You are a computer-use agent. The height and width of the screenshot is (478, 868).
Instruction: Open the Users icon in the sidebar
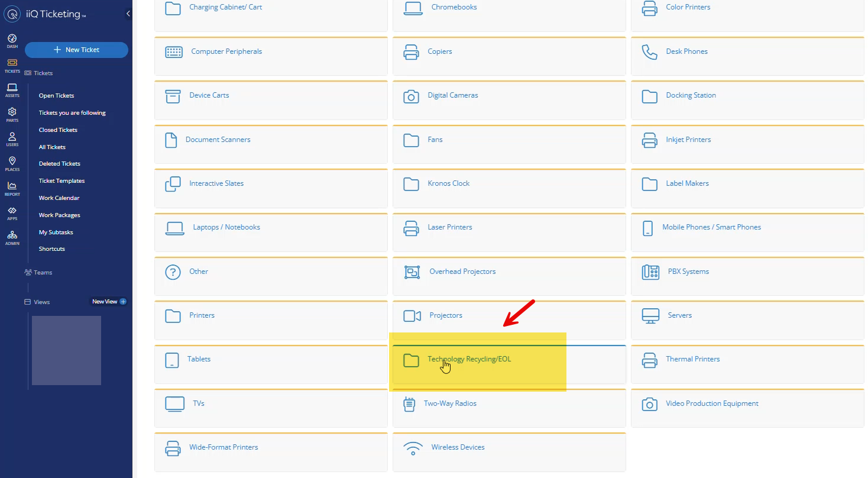coord(12,137)
